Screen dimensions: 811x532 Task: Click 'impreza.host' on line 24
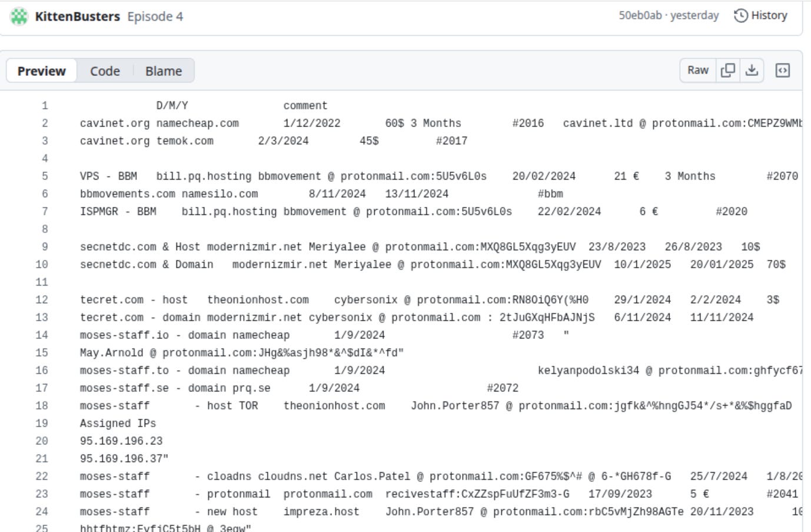321,512
